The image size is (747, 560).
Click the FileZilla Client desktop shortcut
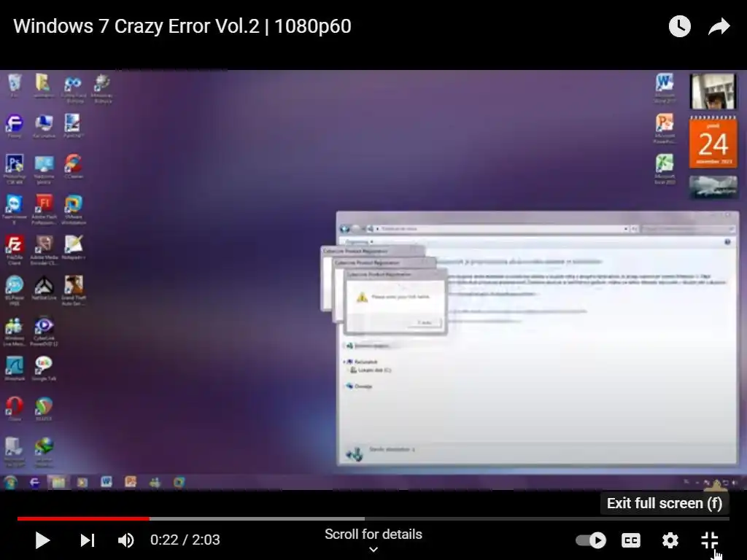15,249
